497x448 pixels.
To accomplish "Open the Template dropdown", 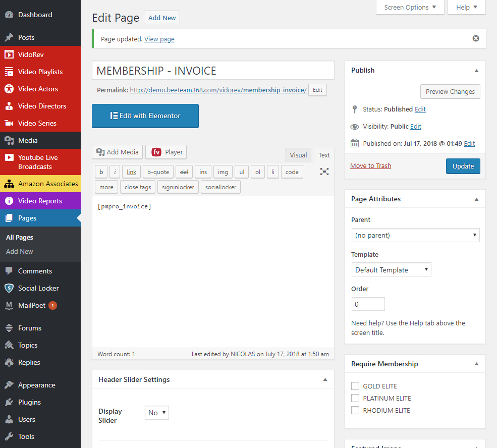I will coord(391,270).
